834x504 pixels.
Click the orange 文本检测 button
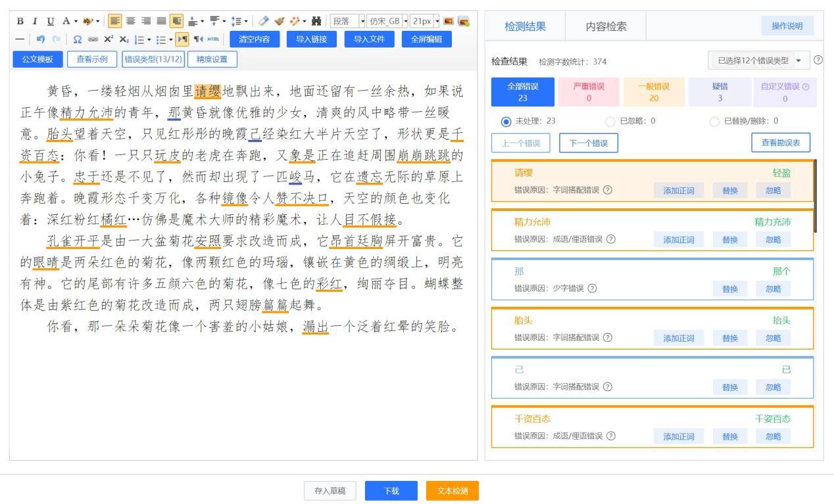452,491
